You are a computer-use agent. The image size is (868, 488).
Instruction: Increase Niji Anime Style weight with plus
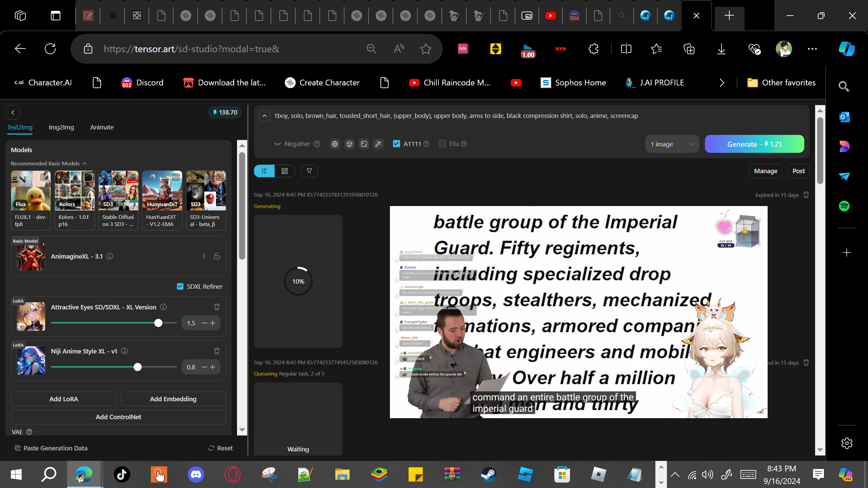point(213,367)
